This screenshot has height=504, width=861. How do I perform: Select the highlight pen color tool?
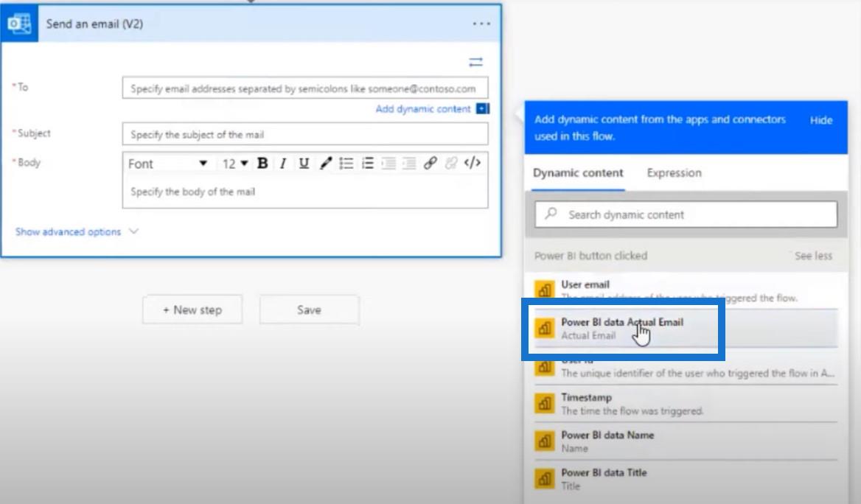[x=326, y=163]
